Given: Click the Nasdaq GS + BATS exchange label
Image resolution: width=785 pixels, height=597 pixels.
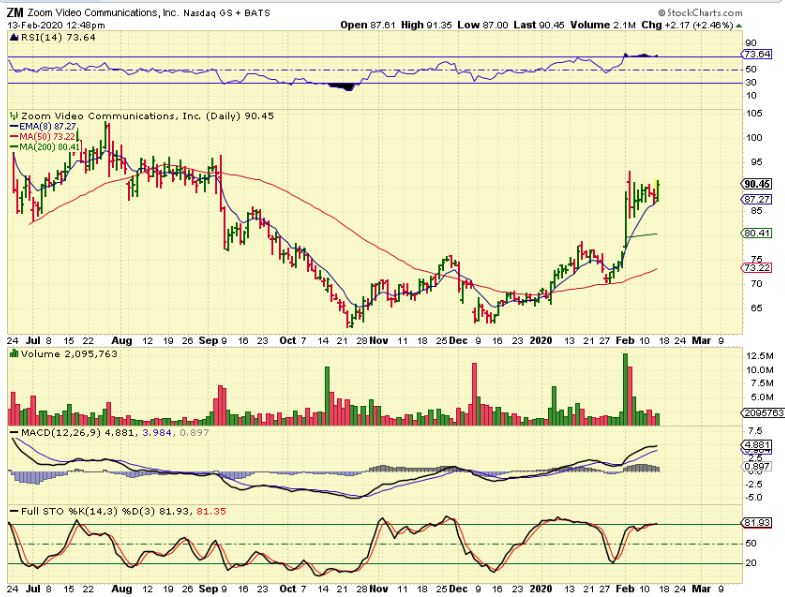Looking at the screenshot, I should coord(226,13).
